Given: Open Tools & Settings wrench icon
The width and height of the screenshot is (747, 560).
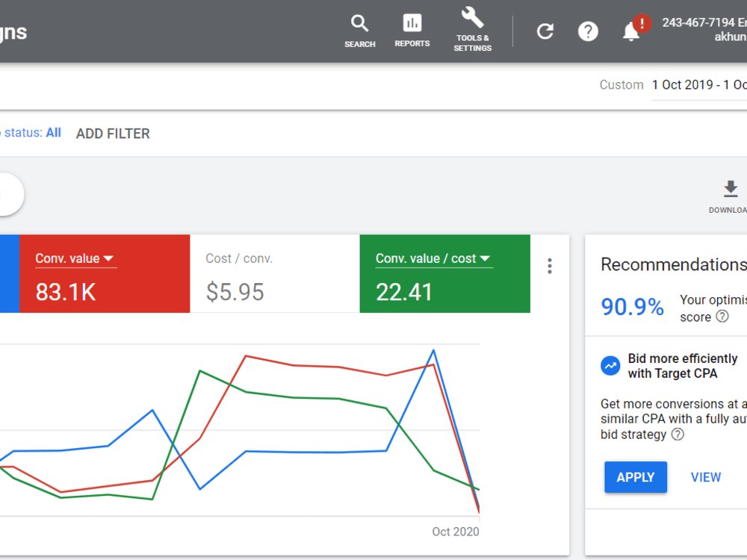Looking at the screenshot, I should pyautogui.click(x=472, y=30).
